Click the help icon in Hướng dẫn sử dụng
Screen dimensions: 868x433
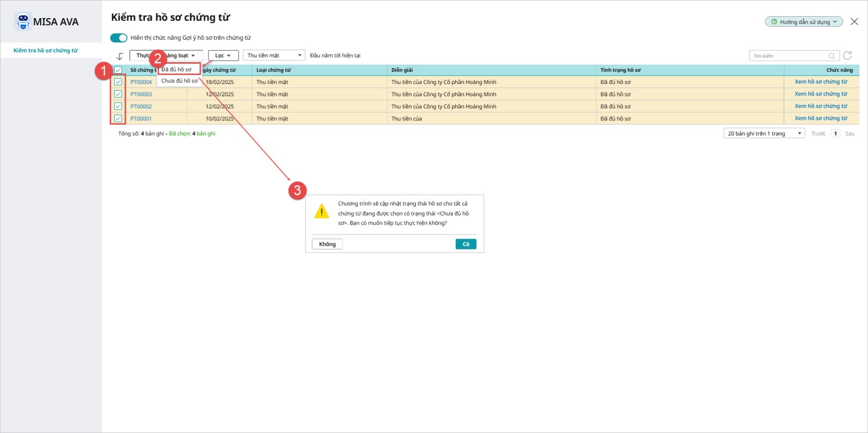774,22
